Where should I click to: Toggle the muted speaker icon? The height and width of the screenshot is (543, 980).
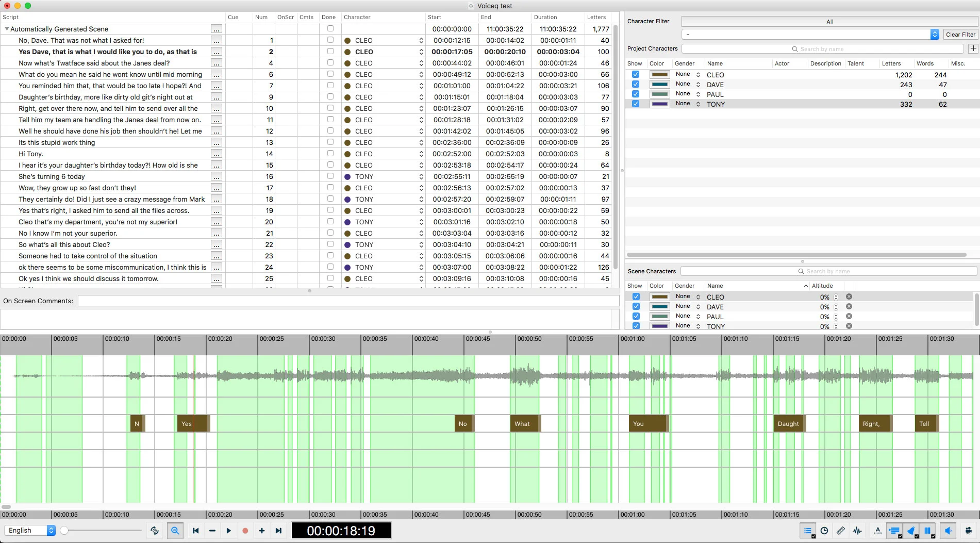(948, 531)
